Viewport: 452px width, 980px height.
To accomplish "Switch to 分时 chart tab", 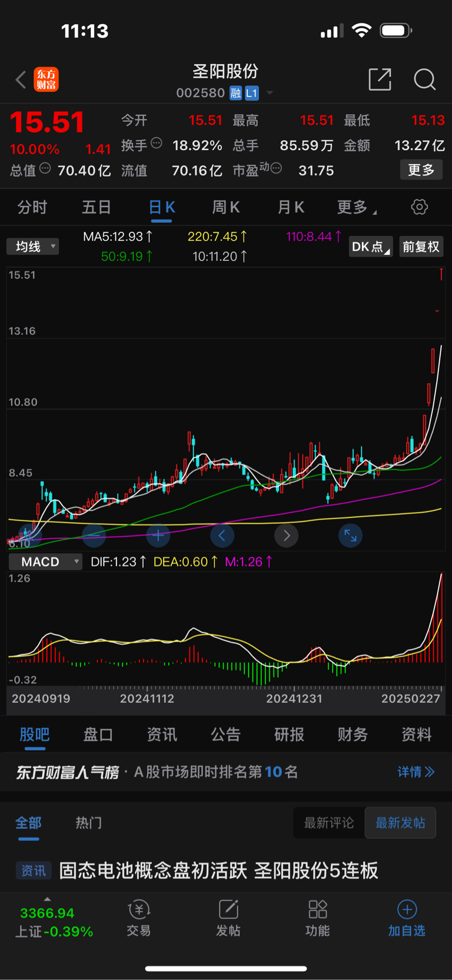I will click(32, 207).
